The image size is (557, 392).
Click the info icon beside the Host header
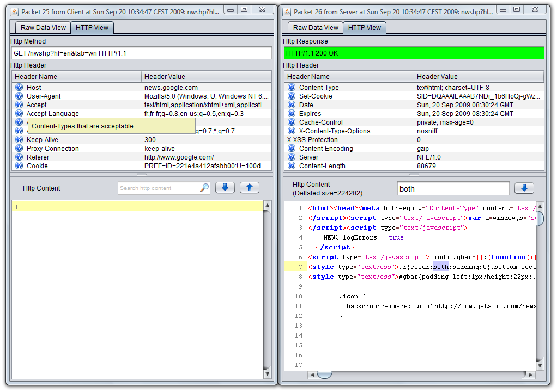(19, 87)
